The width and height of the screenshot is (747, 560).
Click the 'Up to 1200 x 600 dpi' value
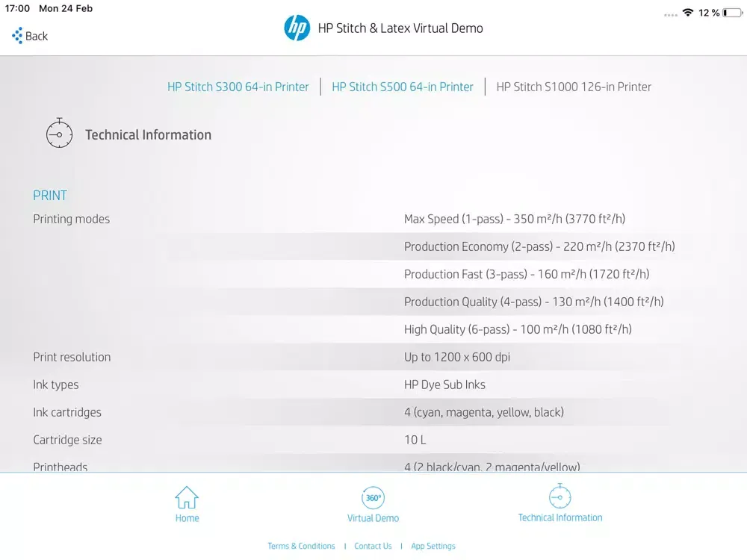coord(457,357)
